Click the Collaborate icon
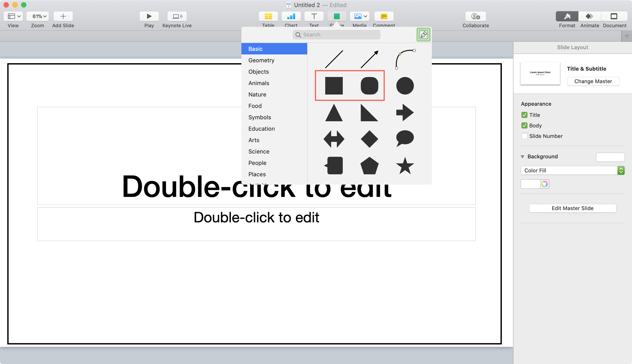Viewport: 632px width, 364px height. pos(476,16)
